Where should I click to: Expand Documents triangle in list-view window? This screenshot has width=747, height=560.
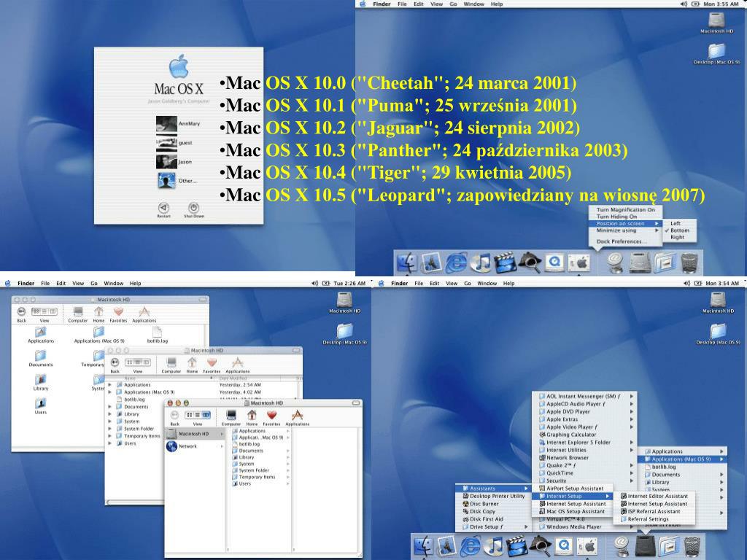click(x=110, y=407)
